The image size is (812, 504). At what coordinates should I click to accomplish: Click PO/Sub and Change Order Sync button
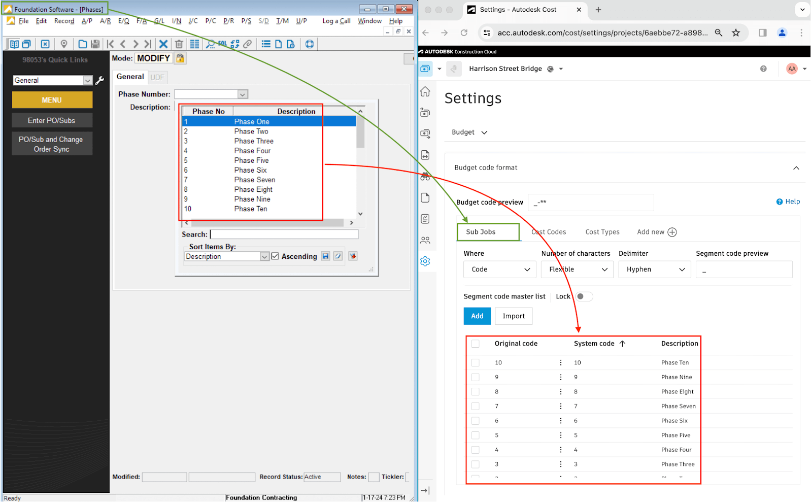(x=52, y=144)
